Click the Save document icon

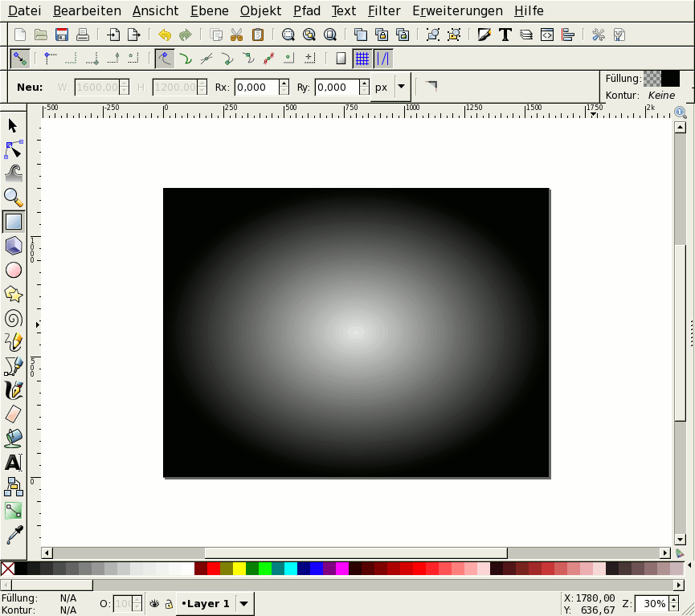click(x=61, y=35)
